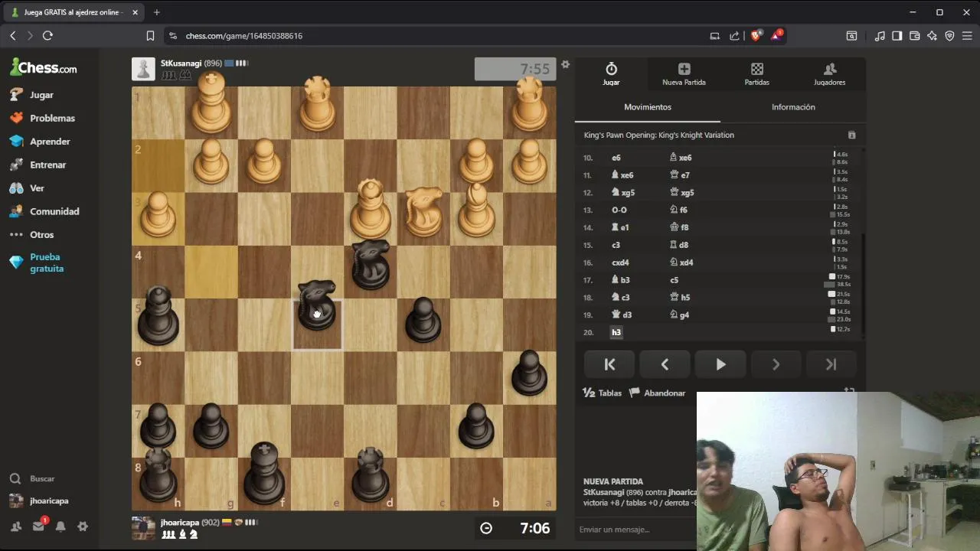Click jhoaricapa avatar below board
This screenshot has width=980, height=551.
(143, 528)
